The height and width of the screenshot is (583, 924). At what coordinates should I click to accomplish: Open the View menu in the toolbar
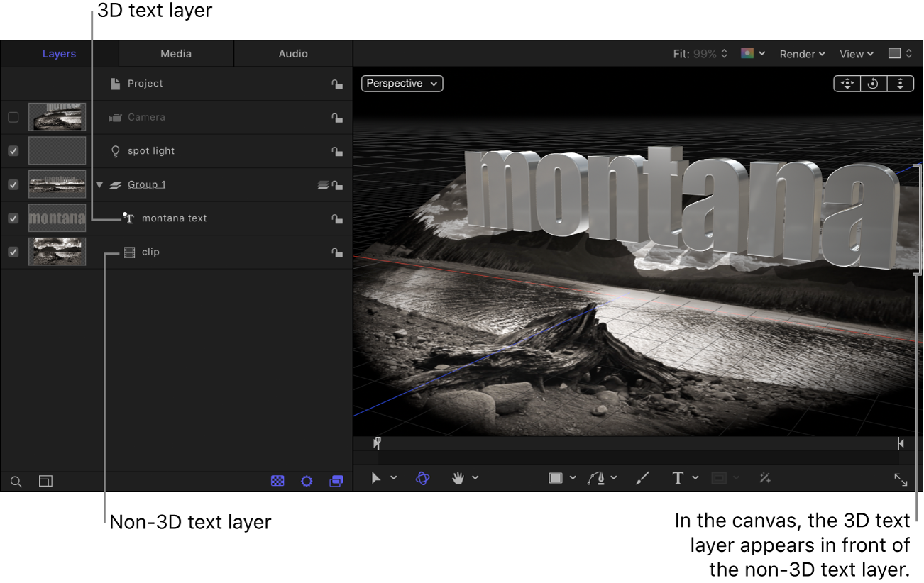(856, 53)
